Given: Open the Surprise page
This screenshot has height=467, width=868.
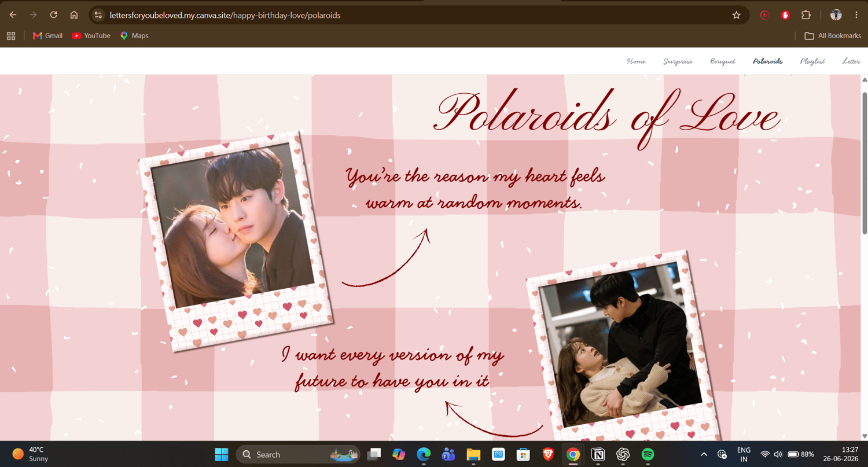Looking at the screenshot, I should click(678, 61).
